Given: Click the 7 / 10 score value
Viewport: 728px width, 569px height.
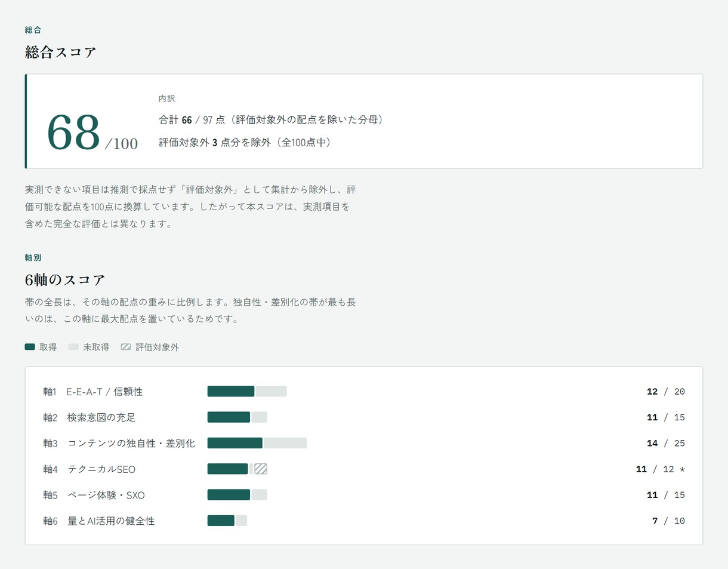Looking at the screenshot, I should 669,521.
